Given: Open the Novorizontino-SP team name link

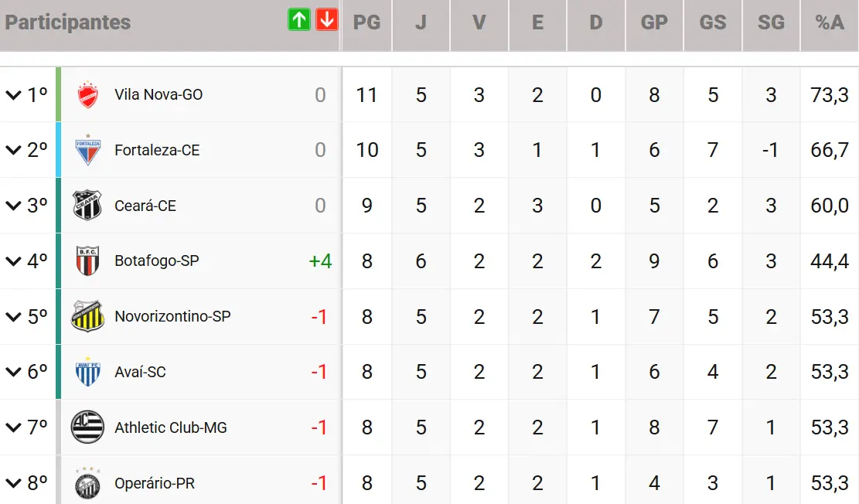Looking at the screenshot, I should [x=172, y=316].
